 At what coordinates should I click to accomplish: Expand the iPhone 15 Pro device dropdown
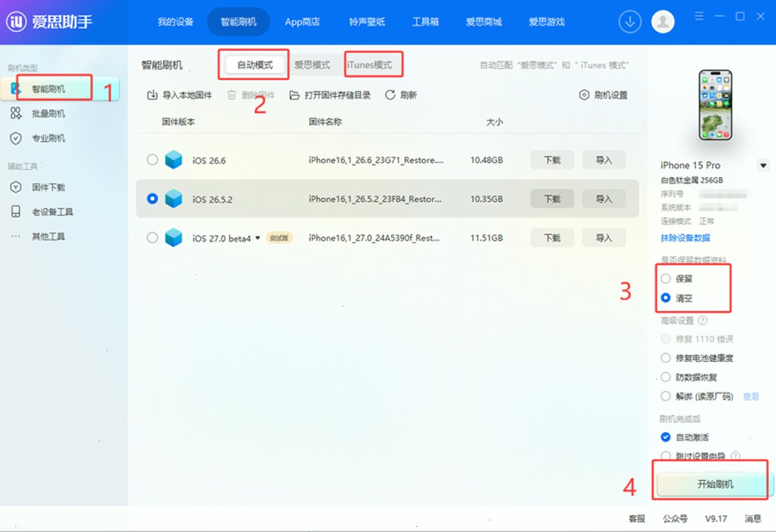763,165
